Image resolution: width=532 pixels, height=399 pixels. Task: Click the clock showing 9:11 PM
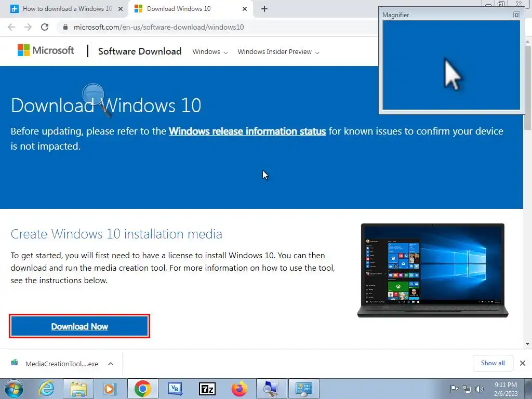click(x=506, y=389)
